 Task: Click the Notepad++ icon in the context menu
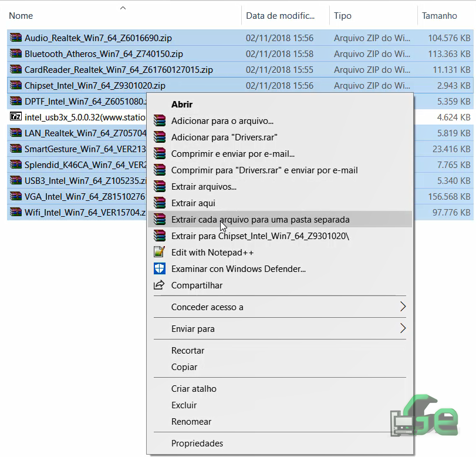160,252
